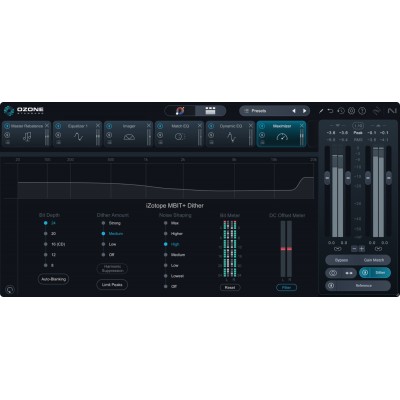Image resolution: width=400 pixels, height=400 pixels.
Task: Select the Maximizer gauge icon
Action: tap(282, 137)
